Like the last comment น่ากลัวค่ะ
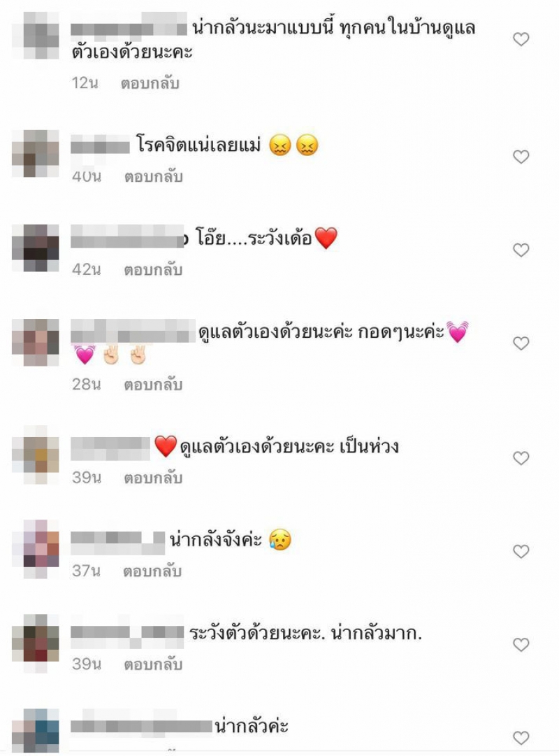Image resolution: width=559 pixels, height=756 pixels. pos(521,738)
